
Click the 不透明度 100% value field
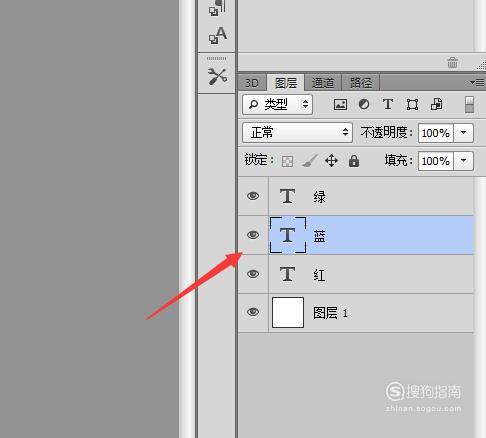tap(436, 133)
